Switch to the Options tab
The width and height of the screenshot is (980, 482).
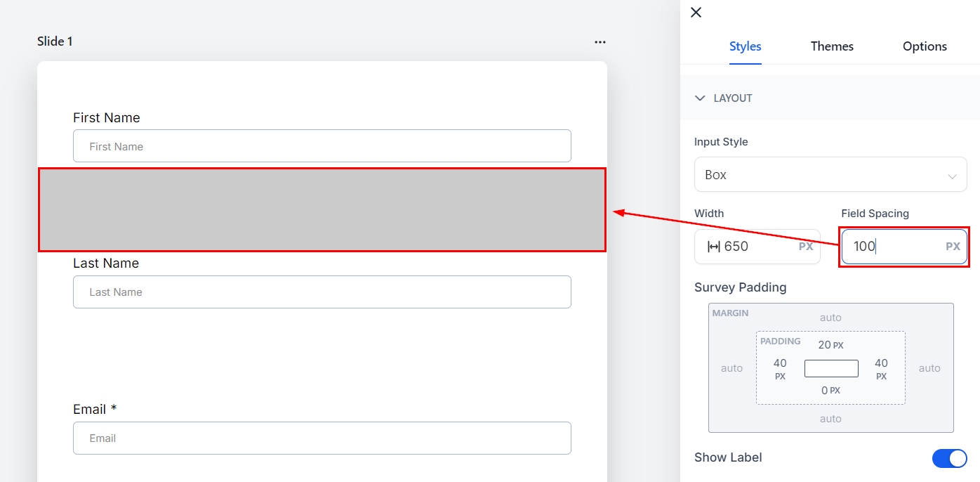coord(925,46)
